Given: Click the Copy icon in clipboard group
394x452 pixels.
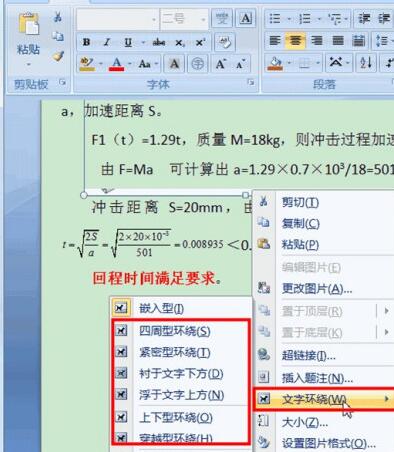Looking at the screenshot, I should point(58,36).
